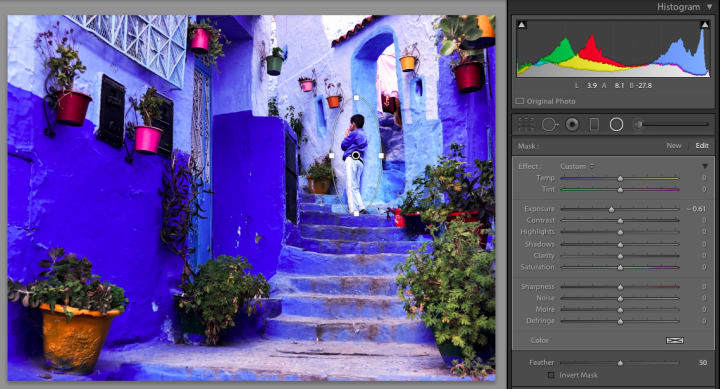Enable the Invert Mask checkbox
The height and width of the screenshot is (389, 720).
pos(551,375)
